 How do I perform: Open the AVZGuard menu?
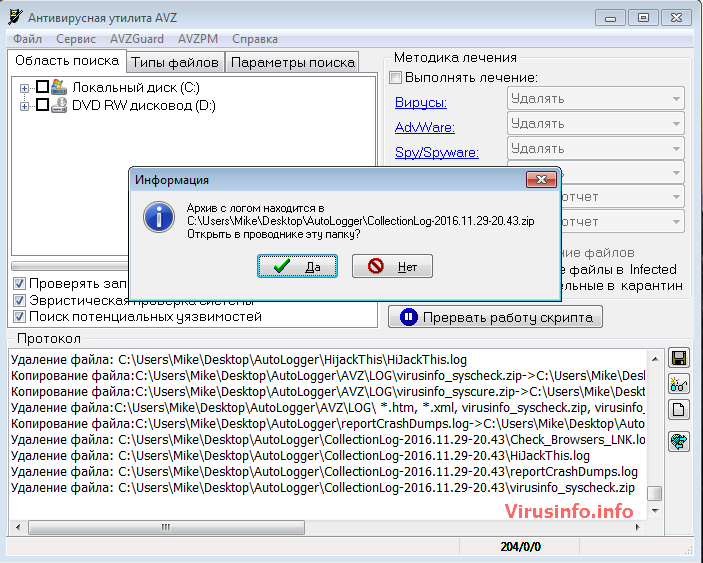pyautogui.click(x=137, y=39)
